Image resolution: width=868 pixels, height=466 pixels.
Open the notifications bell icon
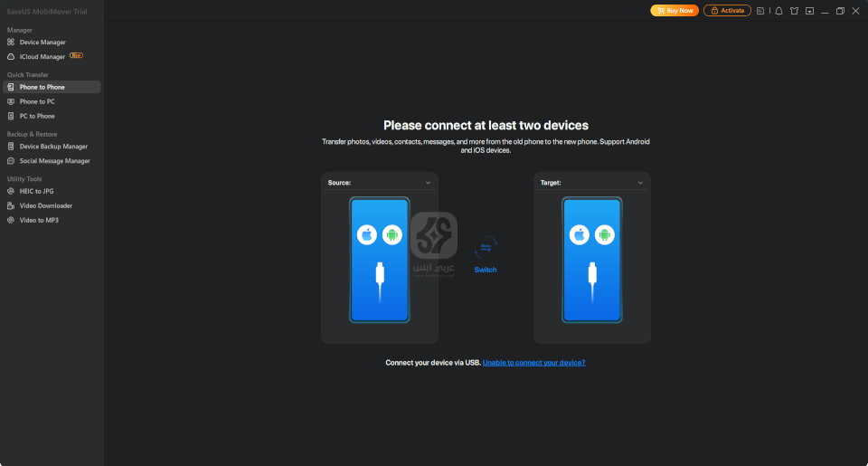pyautogui.click(x=778, y=11)
